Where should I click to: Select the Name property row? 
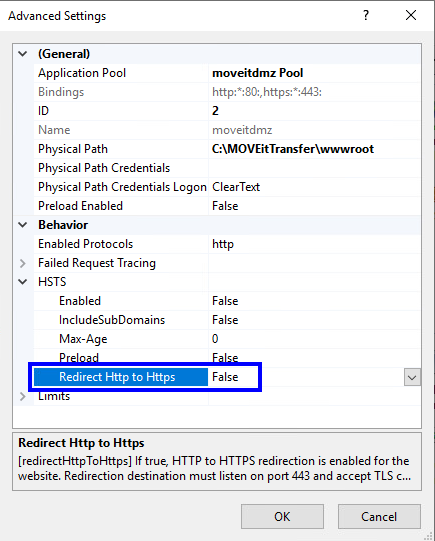pyautogui.click(x=227, y=130)
